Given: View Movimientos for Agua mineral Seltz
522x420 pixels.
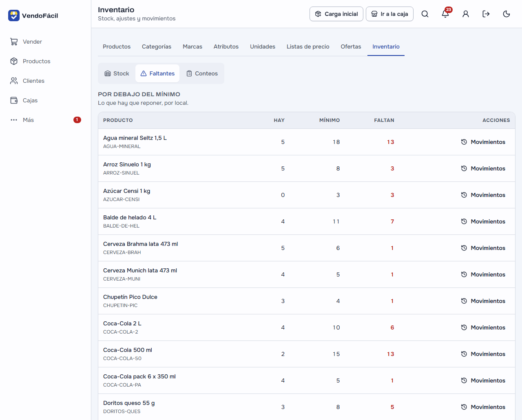Looking at the screenshot, I should pos(483,142).
